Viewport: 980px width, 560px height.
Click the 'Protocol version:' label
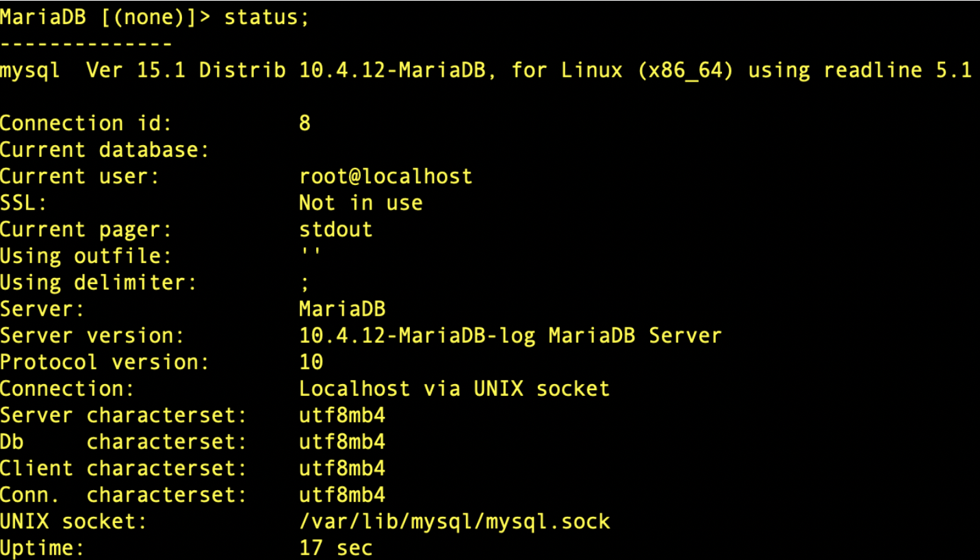point(105,362)
